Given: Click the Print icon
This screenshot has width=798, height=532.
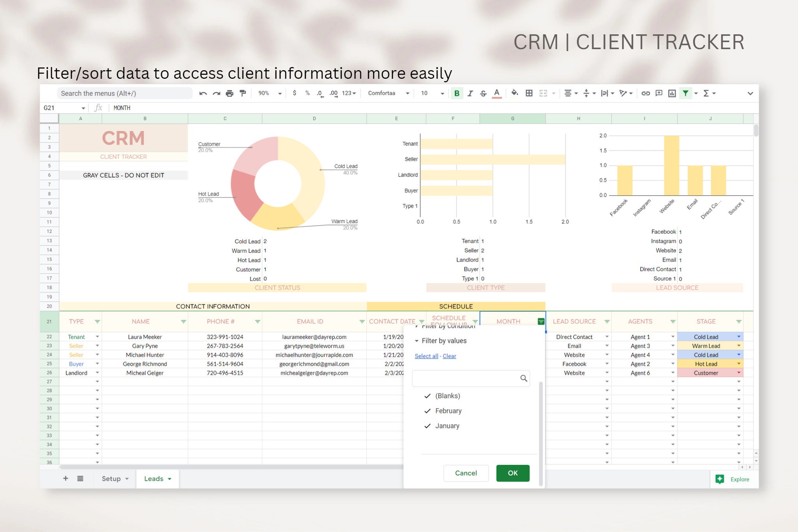Looking at the screenshot, I should (x=230, y=93).
